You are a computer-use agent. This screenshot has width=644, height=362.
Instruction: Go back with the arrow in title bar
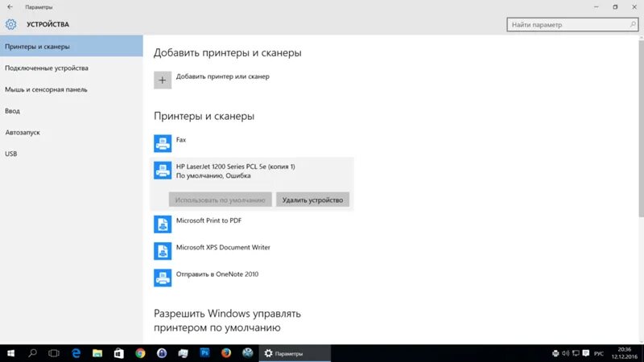point(10,7)
